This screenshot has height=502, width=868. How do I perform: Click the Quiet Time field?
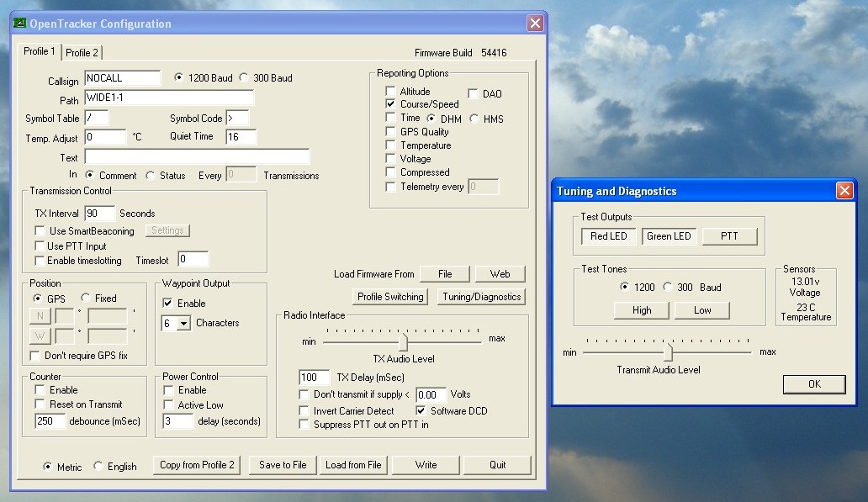[241, 137]
